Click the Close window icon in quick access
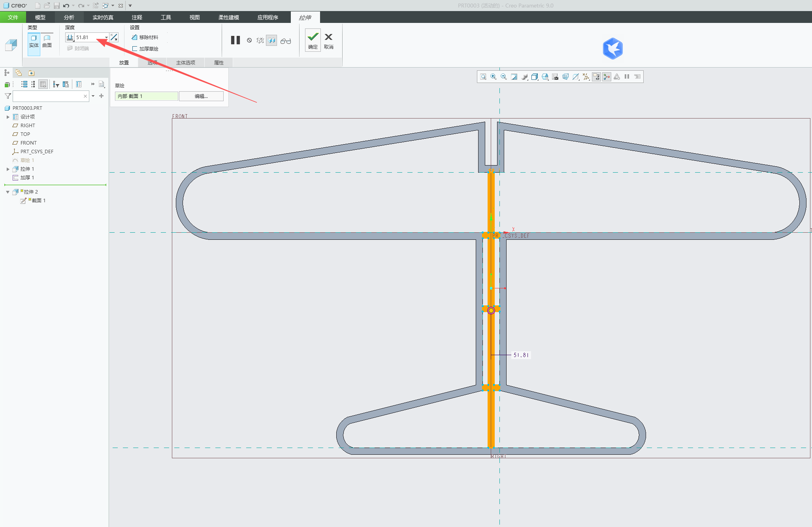 pyautogui.click(x=121, y=6)
